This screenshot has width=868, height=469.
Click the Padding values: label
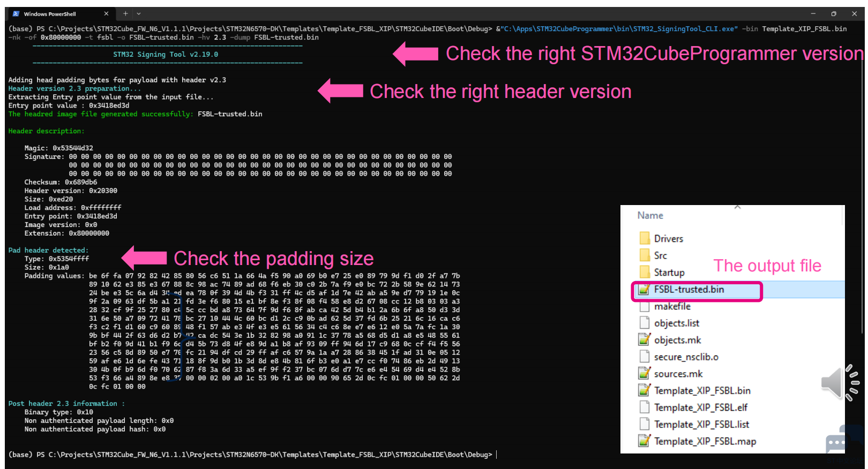[54, 276]
